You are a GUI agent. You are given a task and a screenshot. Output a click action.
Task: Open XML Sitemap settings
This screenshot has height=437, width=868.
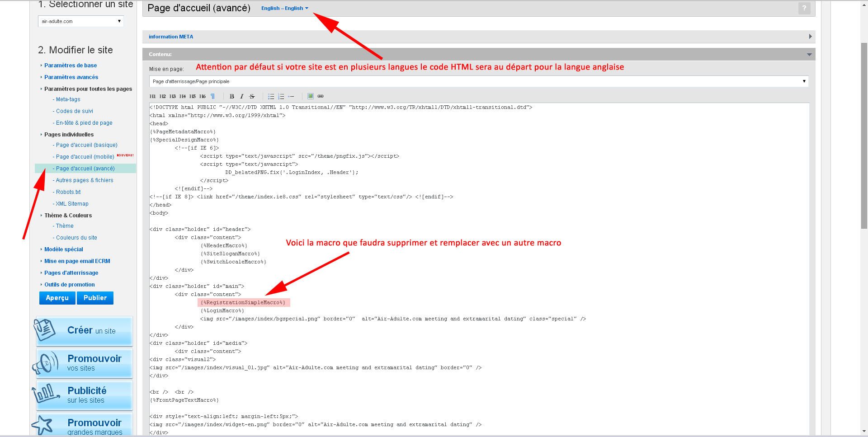[72, 204]
